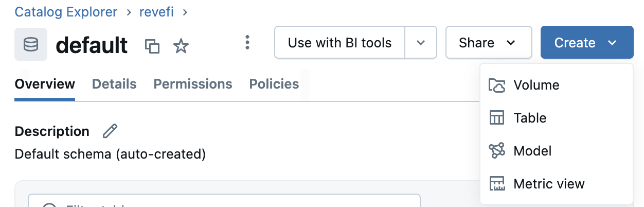Screen dimensions: 644x207
Task: Click the Model graph icon in menu
Action: (497, 151)
